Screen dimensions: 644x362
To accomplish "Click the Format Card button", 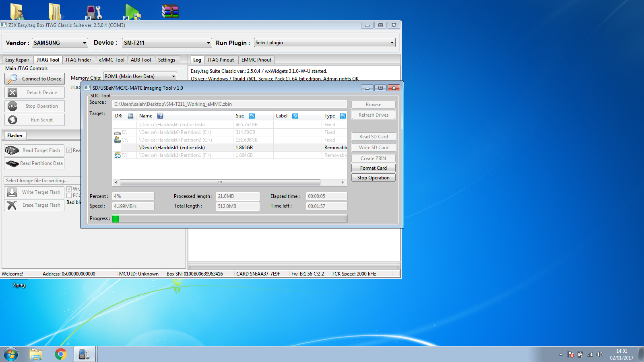I will (x=374, y=168).
